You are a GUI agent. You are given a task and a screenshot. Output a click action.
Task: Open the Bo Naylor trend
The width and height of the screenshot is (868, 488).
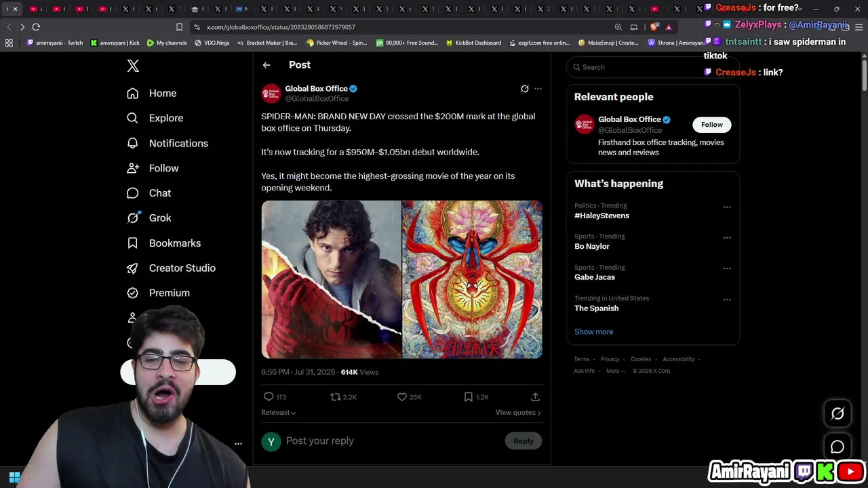[x=592, y=247]
